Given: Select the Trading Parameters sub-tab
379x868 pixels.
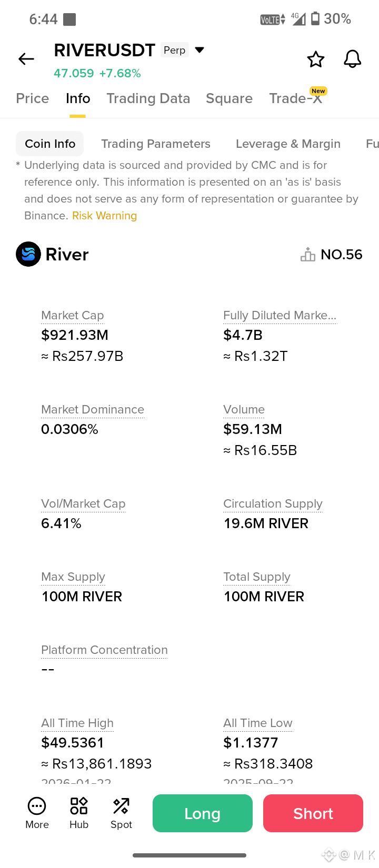Looking at the screenshot, I should 156,144.
